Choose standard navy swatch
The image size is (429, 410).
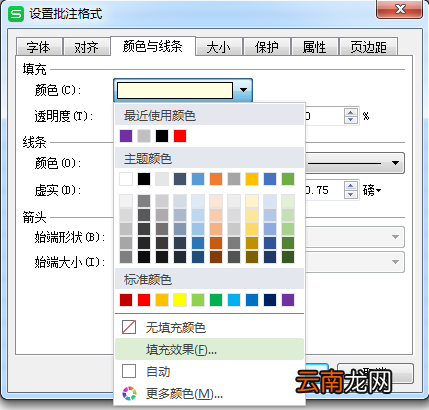click(270, 300)
